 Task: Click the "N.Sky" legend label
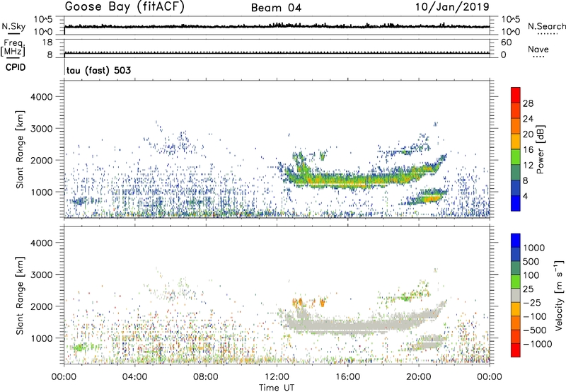pos(13,26)
